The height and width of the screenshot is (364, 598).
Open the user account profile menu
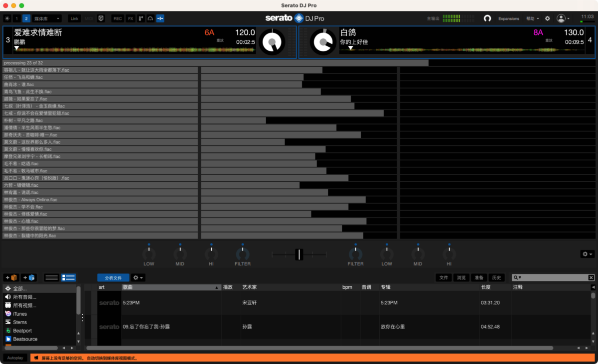[564, 18]
